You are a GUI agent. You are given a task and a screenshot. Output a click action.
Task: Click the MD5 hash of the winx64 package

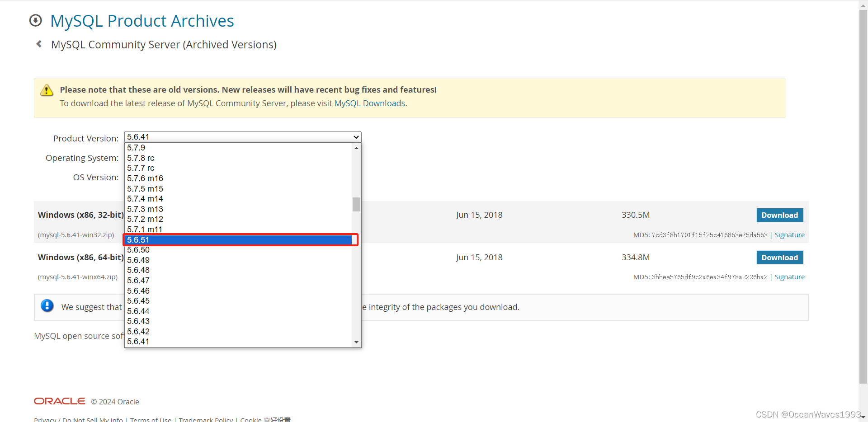click(x=710, y=277)
